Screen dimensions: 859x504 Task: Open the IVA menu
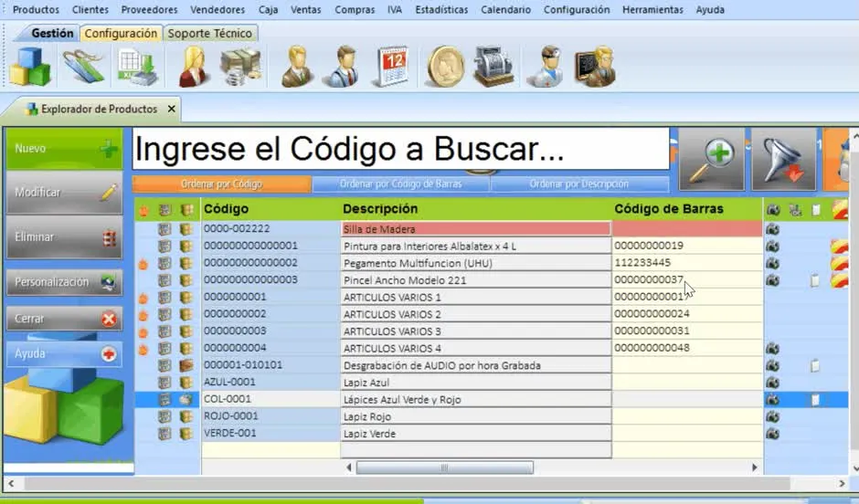[x=395, y=10]
